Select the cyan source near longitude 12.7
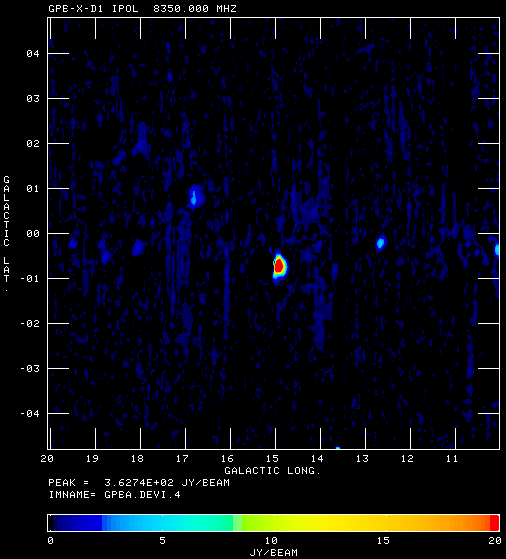The image size is (506, 559). pyautogui.click(x=380, y=243)
